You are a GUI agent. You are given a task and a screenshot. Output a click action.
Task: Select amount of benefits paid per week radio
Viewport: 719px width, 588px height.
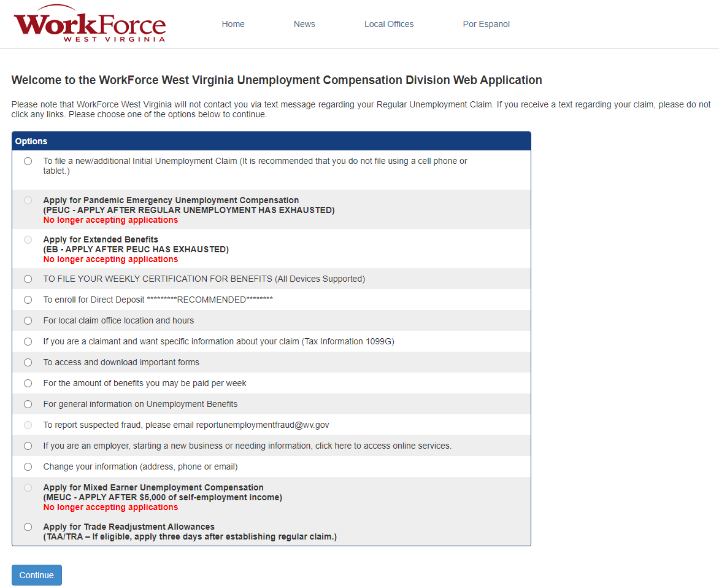(28, 384)
